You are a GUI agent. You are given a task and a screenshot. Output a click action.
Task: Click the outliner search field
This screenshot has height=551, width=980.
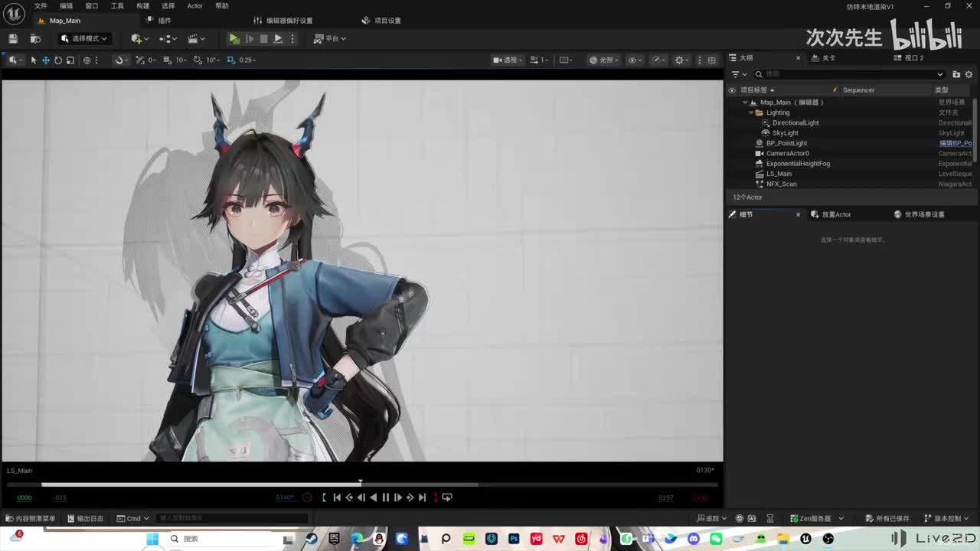[849, 74]
